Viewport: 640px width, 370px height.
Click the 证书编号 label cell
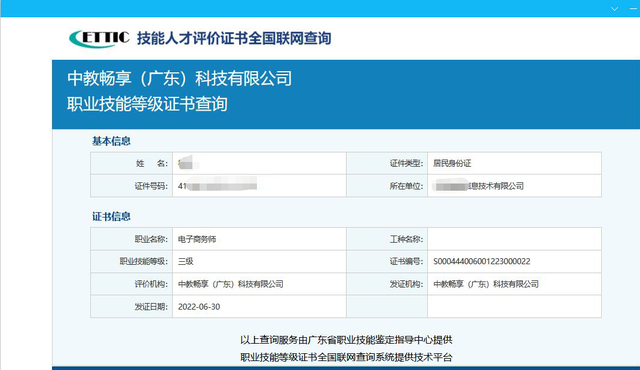(387, 261)
